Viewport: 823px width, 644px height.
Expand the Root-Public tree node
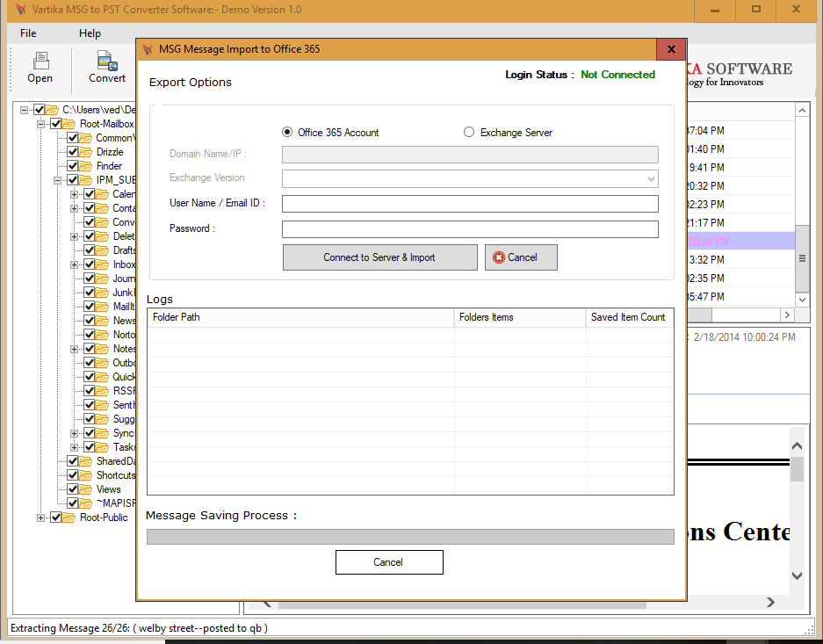pyautogui.click(x=41, y=518)
